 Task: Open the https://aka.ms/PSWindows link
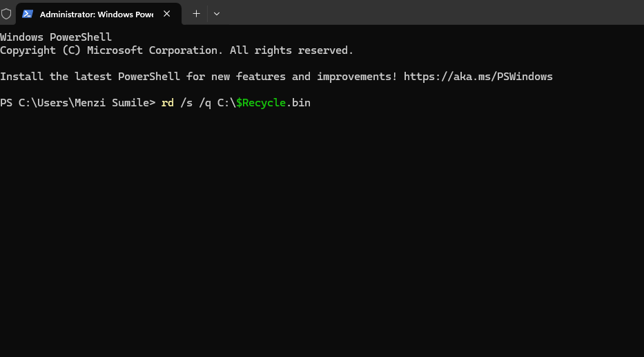(478, 77)
